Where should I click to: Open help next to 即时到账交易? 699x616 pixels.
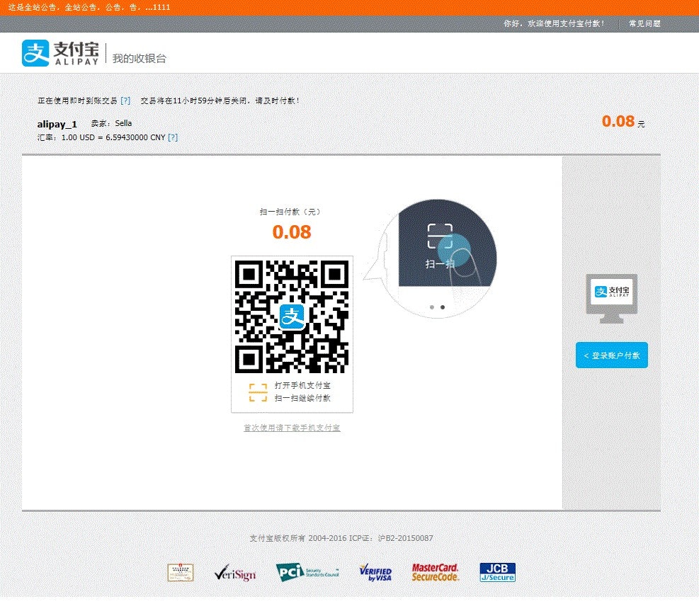click(x=126, y=101)
